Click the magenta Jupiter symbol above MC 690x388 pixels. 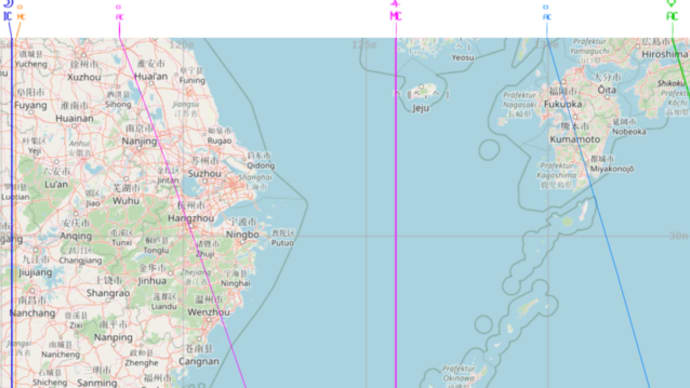pyautogui.click(x=395, y=4)
